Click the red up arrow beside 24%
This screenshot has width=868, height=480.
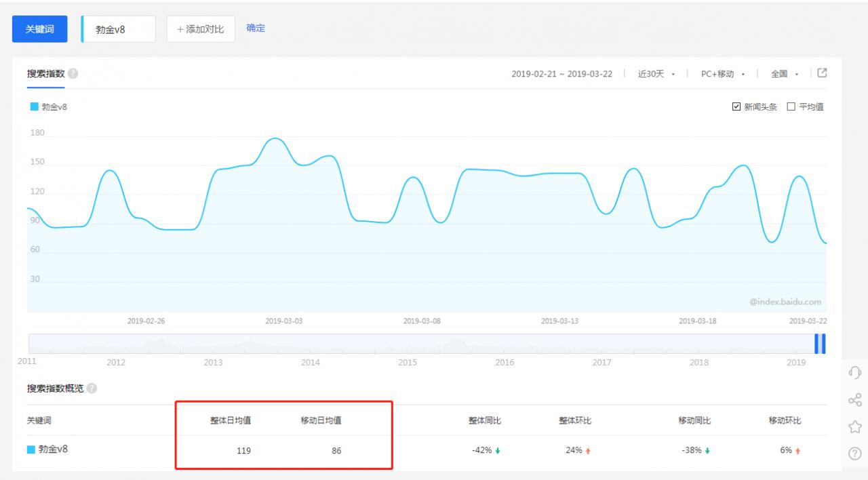588,451
